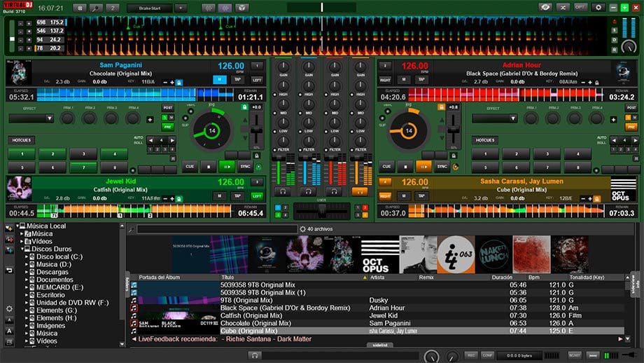Click the green smart-sync indicator beside left SYNC

coord(259,167)
